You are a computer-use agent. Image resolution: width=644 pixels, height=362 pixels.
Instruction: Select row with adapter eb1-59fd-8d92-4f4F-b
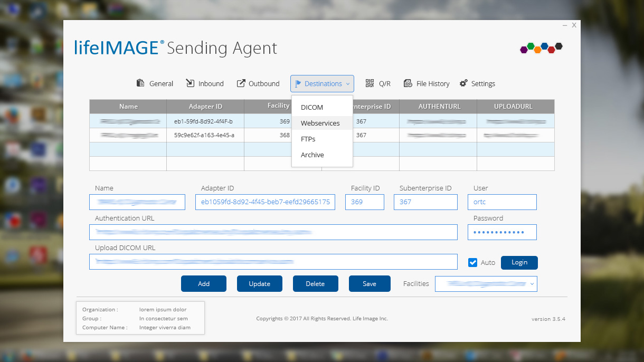[x=322, y=121]
